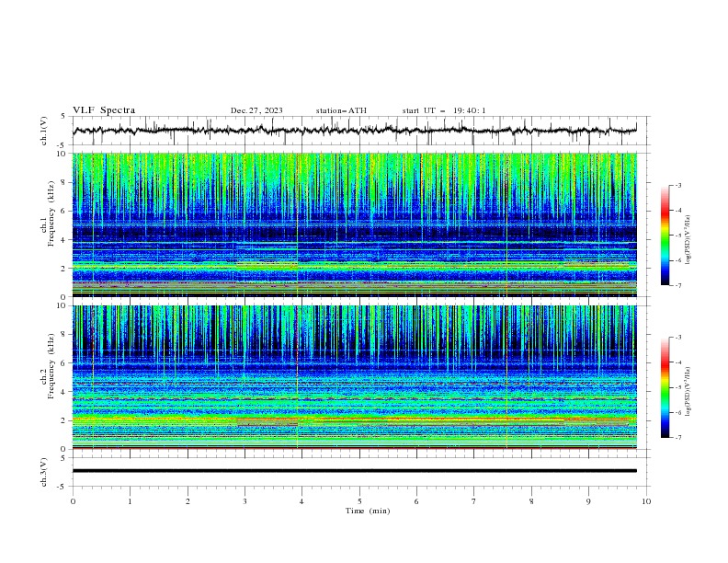The image size is (728, 563).
Task: Select the ch.2 colorbar label "log(PSD)(V²/Hz)"
Action: 688,392
